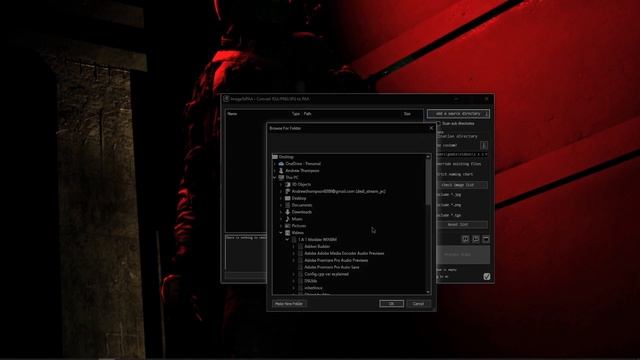Select the top-level Desktop root item
The image size is (640, 360).
[286, 157]
